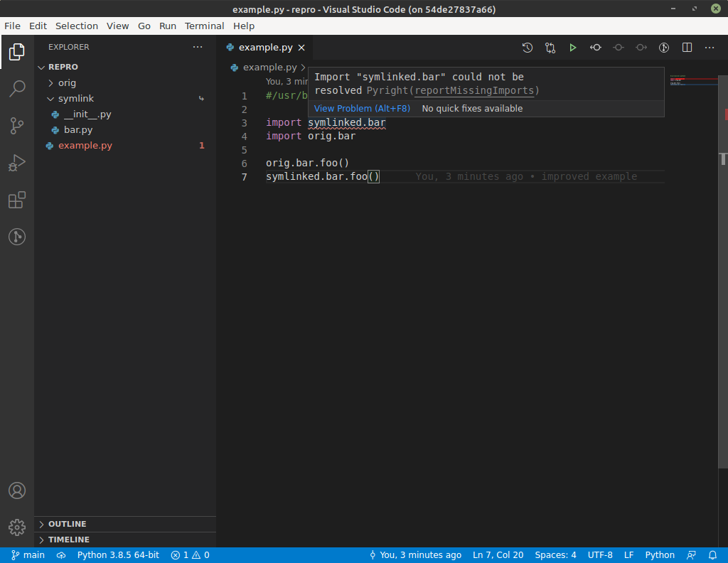This screenshot has width=728, height=563.
Task: Click the disabled middle revision icon
Action: [x=619, y=48]
